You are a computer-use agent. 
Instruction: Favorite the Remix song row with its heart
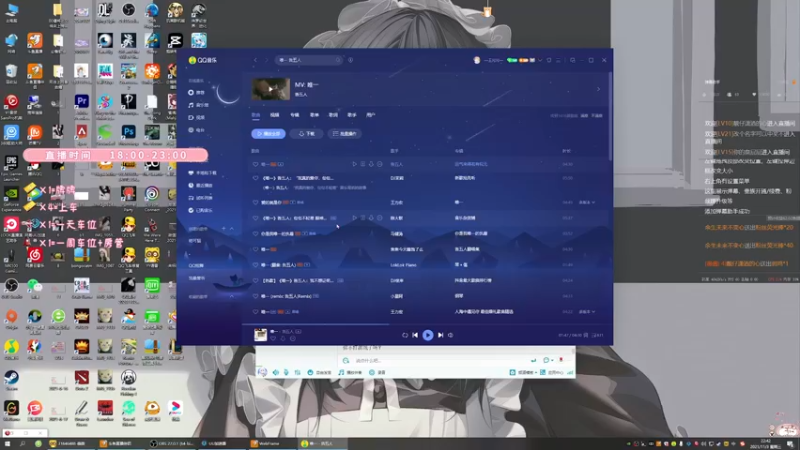[x=256, y=296]
